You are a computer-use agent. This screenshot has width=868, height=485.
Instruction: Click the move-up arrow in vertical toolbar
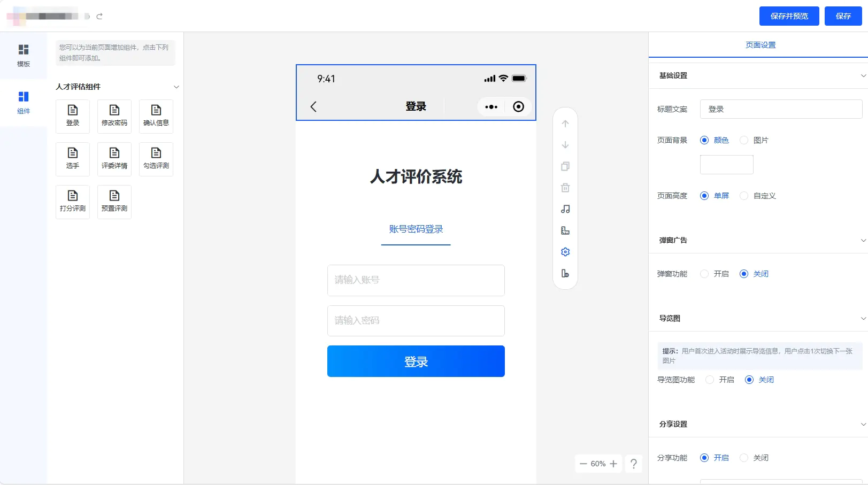[x=565, y=124]
